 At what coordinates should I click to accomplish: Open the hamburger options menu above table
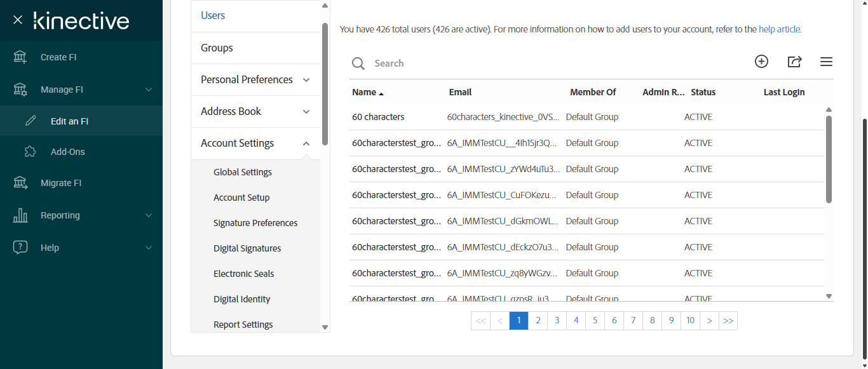(x=826, y=62)
